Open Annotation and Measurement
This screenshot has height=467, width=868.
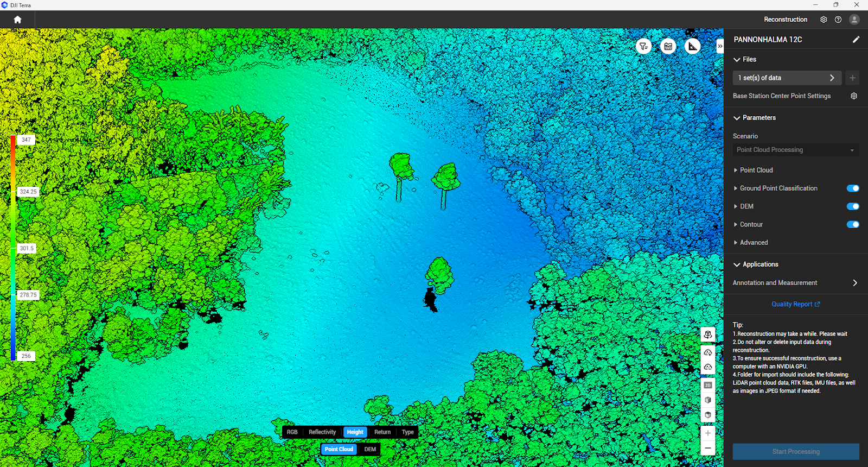pyautogui.click(x=796, y=283)
